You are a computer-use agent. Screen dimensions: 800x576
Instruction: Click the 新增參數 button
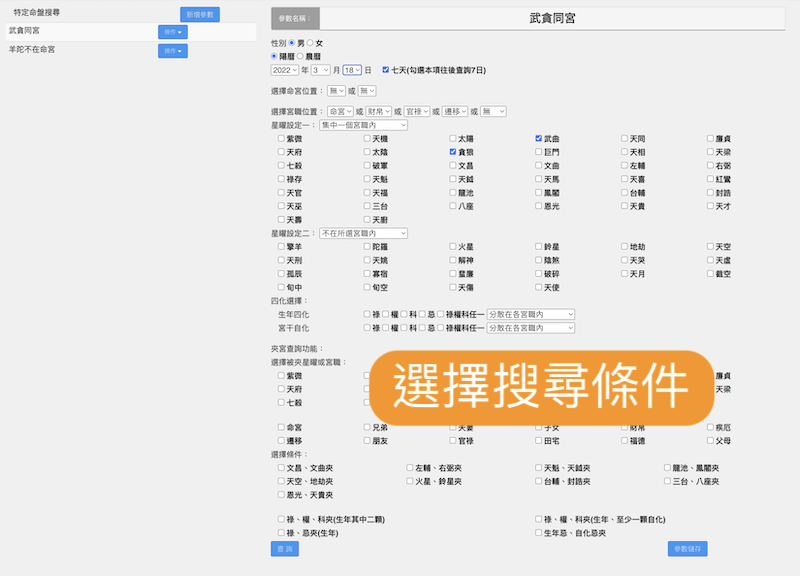[x=200, y=14]
